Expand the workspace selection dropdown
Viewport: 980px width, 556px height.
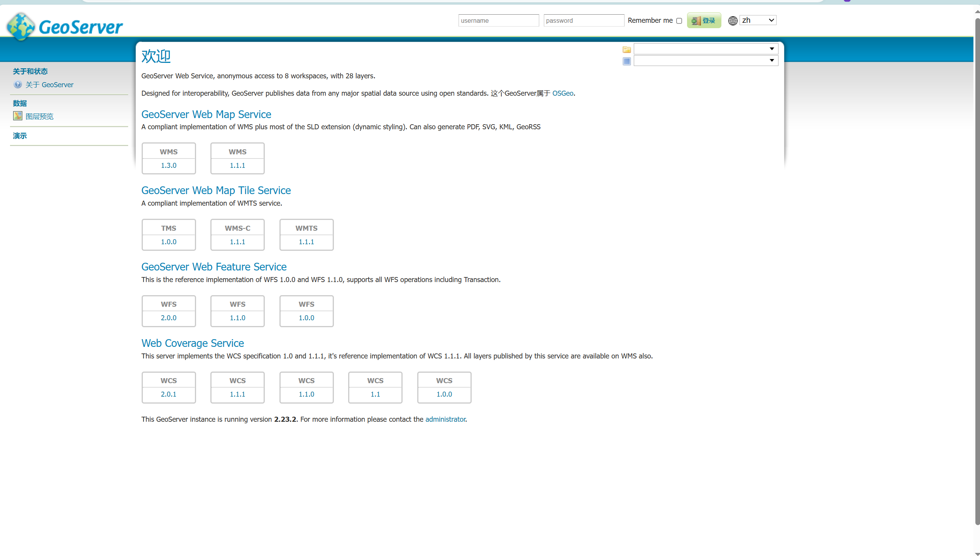(x=706, y=49)
